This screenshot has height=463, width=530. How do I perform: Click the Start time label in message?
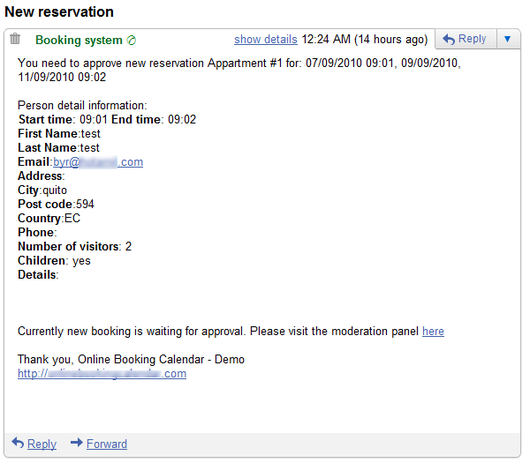click(x=46, y=120)
